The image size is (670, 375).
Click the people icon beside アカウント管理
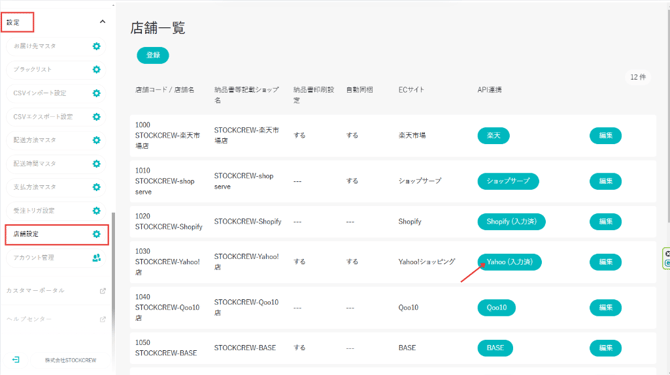pyautogui.click(x=97, y=258)
